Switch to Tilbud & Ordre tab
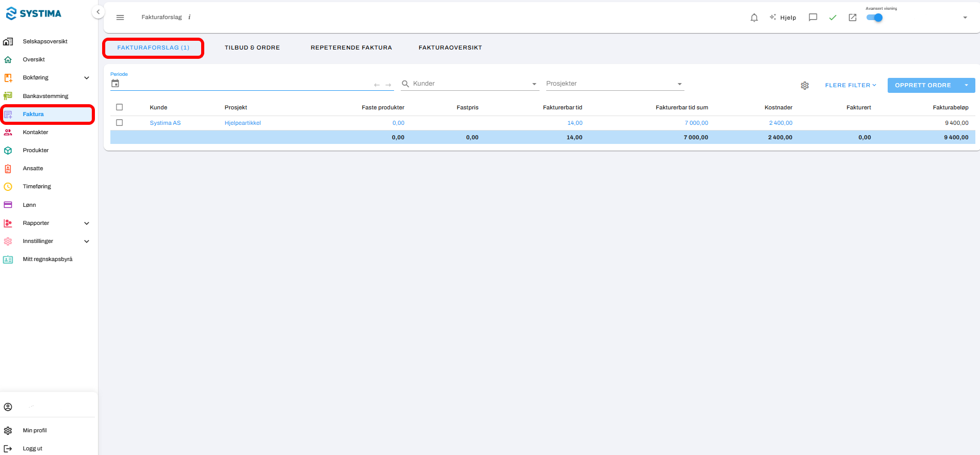This screenshot has width=980, height=455. pyautogui.click(x=252, y=47)
